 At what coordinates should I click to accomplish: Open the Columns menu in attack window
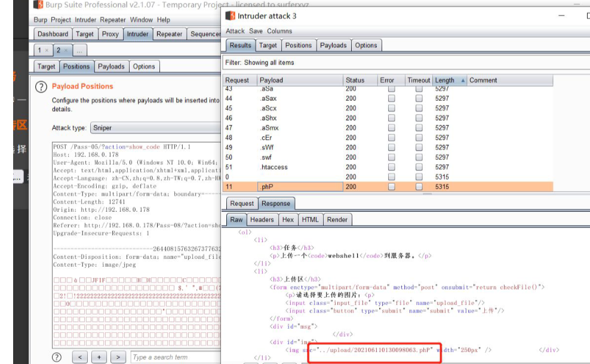tap(279, 31)
